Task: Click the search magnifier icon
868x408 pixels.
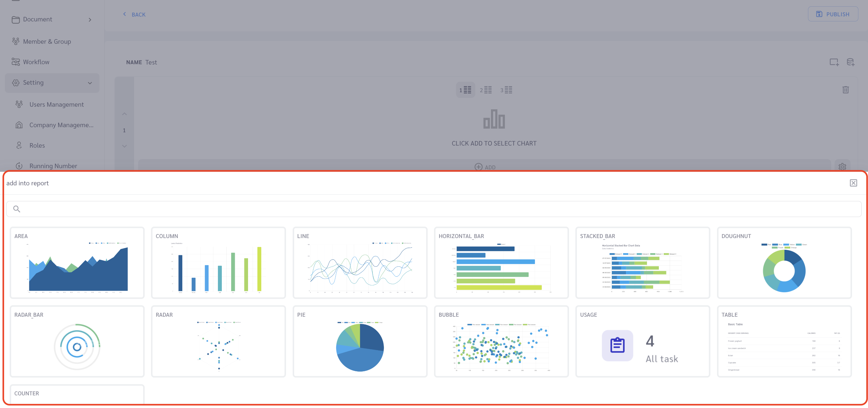Action: click(x=17, y=209)
